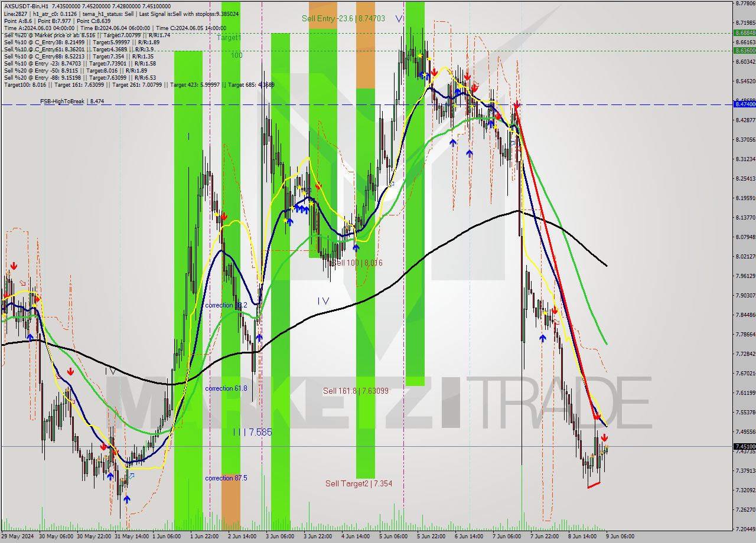The height and width of the screenshot is (543, 756).
Task: Click the 'Sell 100 | 8.016' label
Action: click(356, 263)
